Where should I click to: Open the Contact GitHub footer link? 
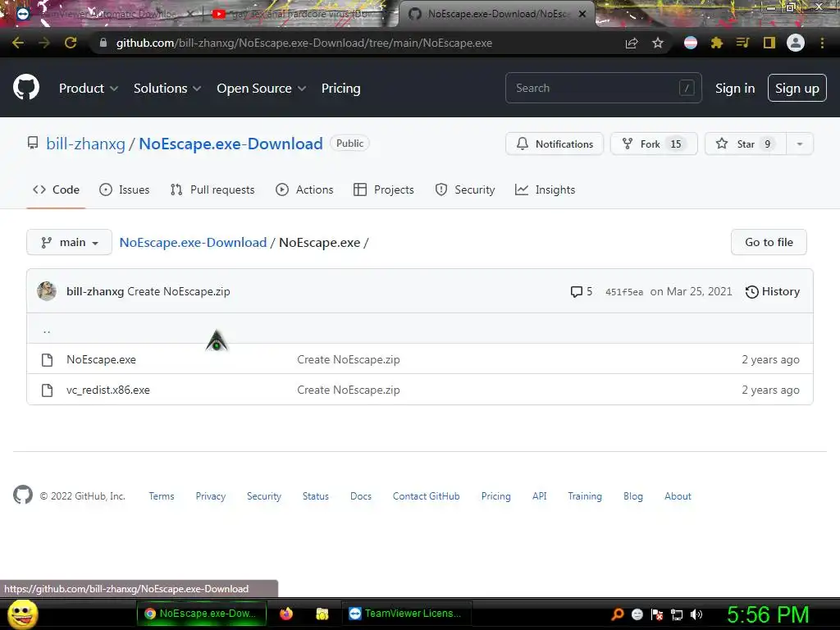pos(426,496)
